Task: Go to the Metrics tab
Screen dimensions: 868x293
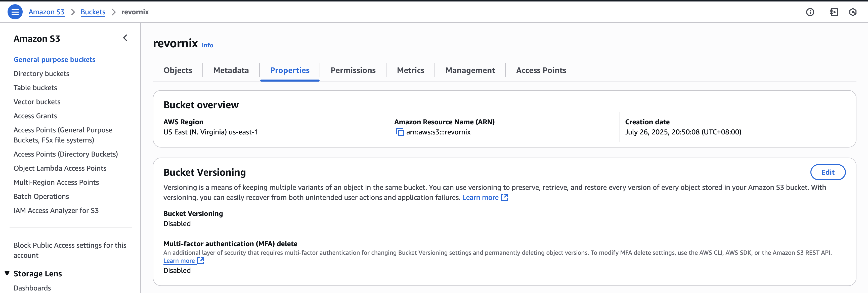Action: click(x=410, y=70)
